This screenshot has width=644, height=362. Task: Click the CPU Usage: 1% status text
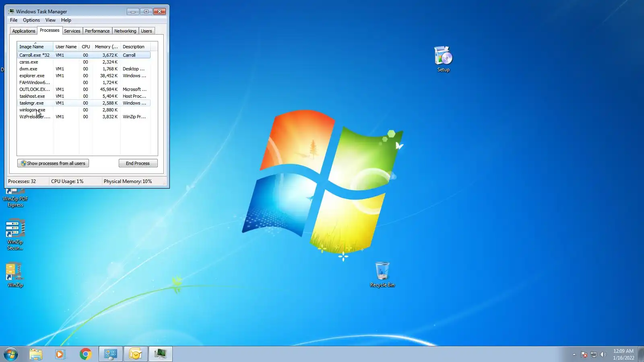pyautogui.click(x=67, y=181)
